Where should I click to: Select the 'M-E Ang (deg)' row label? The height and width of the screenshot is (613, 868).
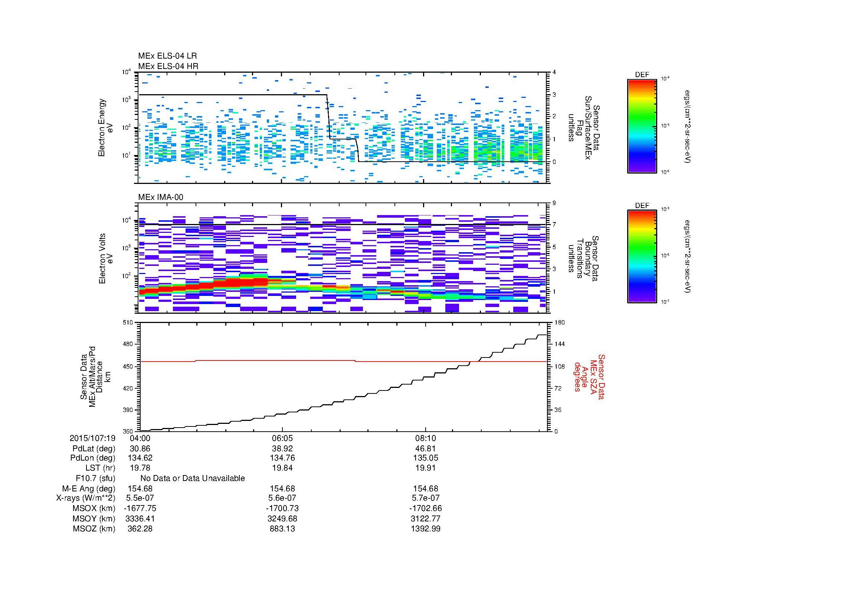[89, 489]
